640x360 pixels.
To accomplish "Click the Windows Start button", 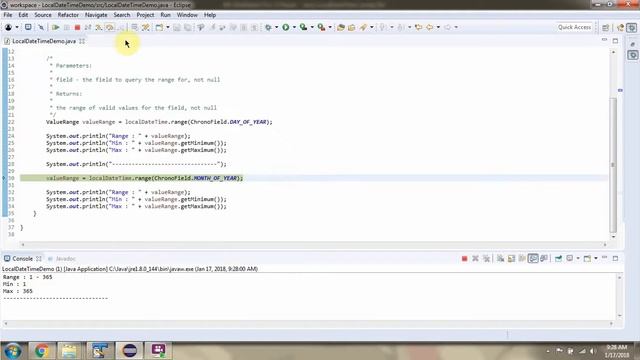I will [x=12, y=351].
